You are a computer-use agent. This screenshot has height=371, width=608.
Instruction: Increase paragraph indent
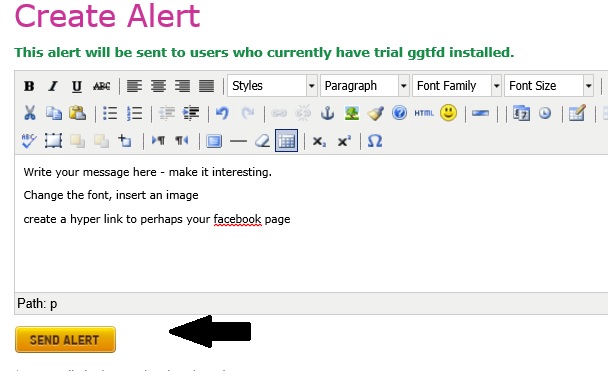coord(191,113)
